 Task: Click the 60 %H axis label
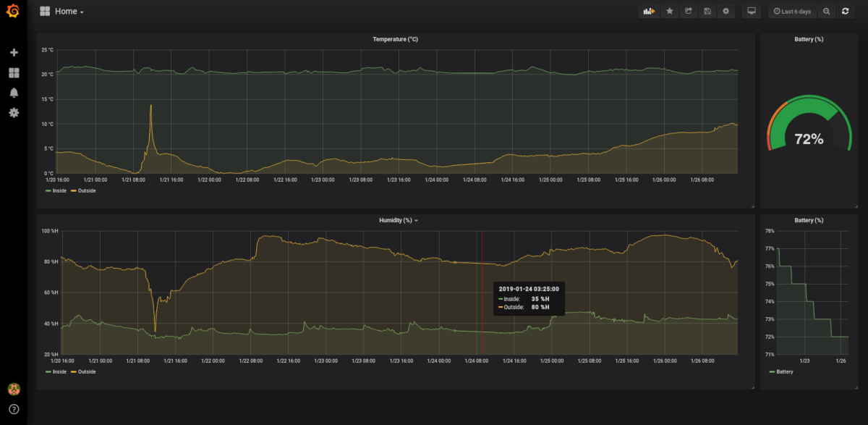51,293
